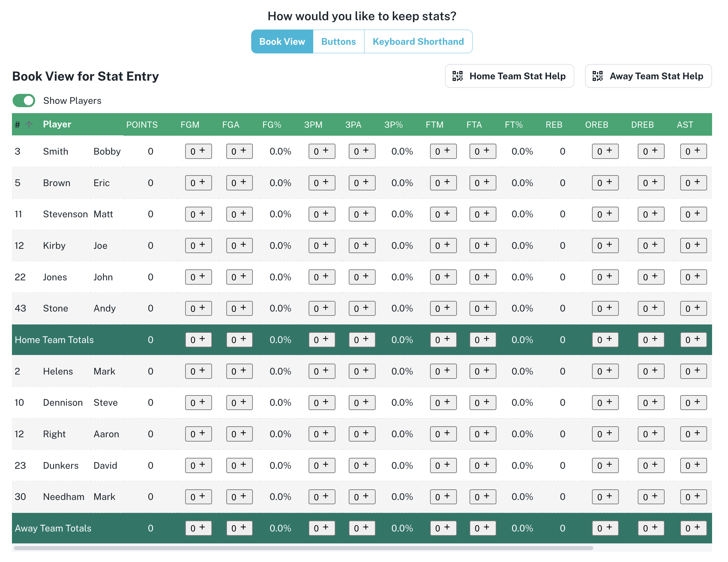Click the Home Team Totals label
Viewport: 728px width, 562px height.
click(54, 340)
